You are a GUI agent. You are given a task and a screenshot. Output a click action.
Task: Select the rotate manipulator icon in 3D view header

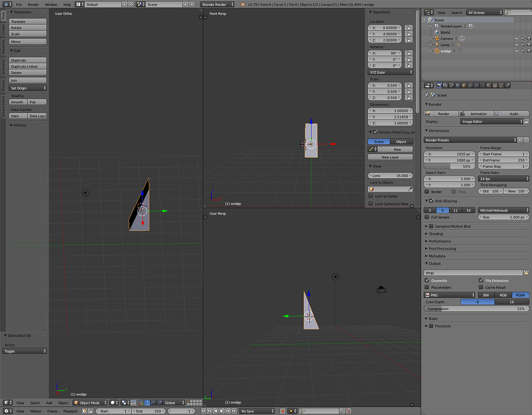coord(153,403)
